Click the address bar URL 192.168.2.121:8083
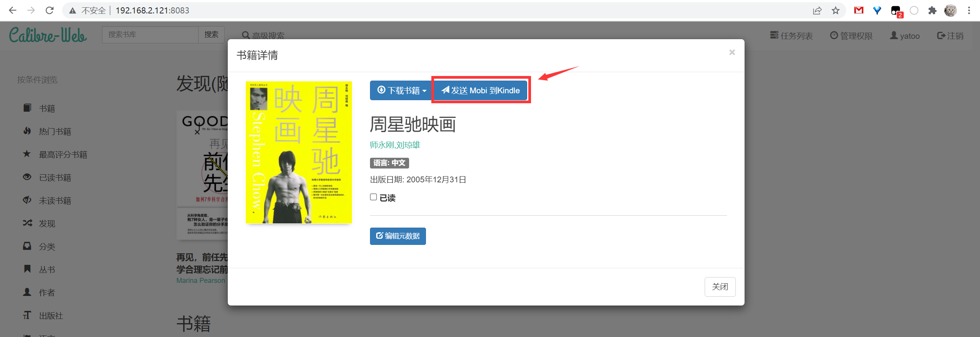Image resolution: width=980 pixels, height=337 pixels. pos(152,10)
